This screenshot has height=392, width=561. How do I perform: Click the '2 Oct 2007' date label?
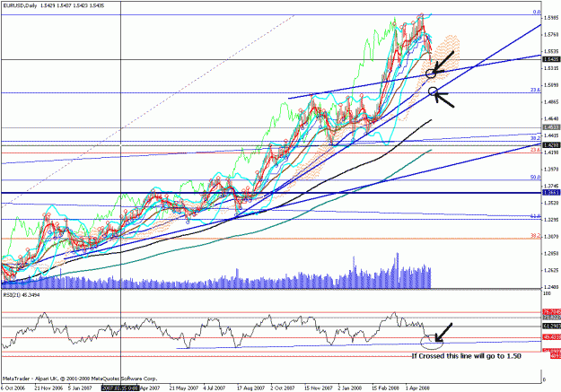pyautogui.click(x=283, y=388)
